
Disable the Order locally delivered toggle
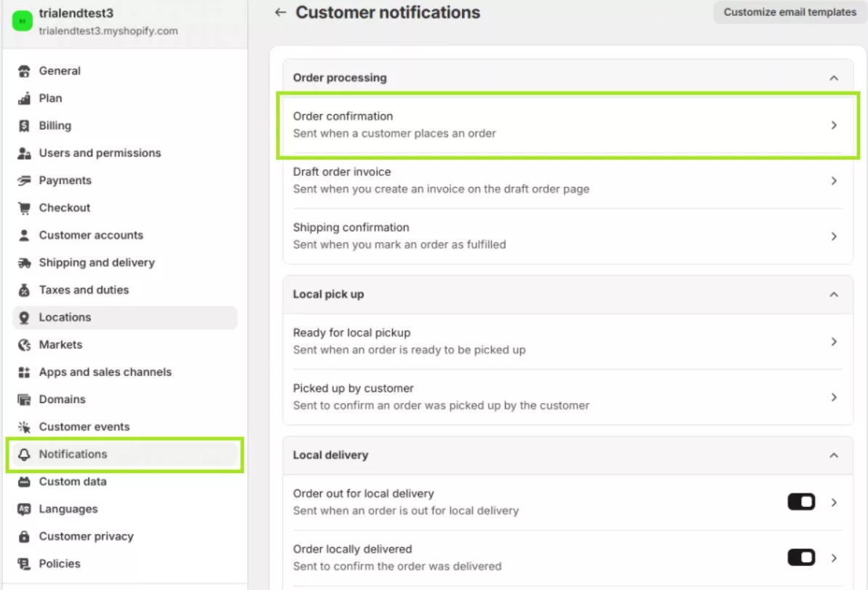coord(801,557)
